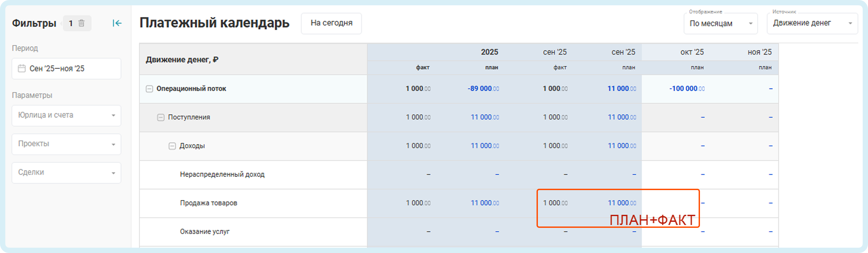Click the -100 000 plan value for October
The image size is (868, 253).
pyautogui.click(x=686, y=89)
